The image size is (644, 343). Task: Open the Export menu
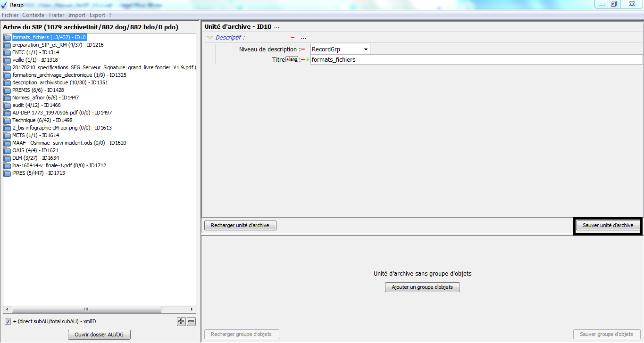[97, 15]
